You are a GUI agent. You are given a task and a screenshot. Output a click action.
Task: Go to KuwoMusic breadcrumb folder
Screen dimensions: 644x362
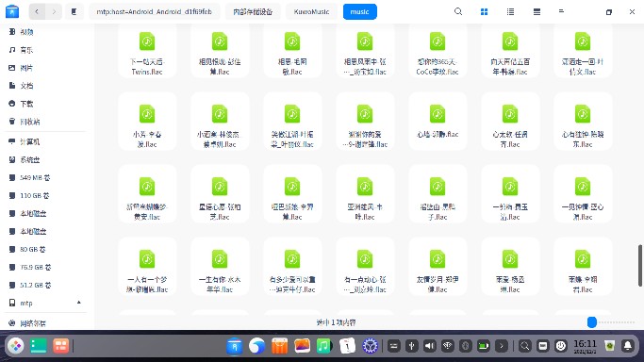pyautogui.click(x=312, y=11)
